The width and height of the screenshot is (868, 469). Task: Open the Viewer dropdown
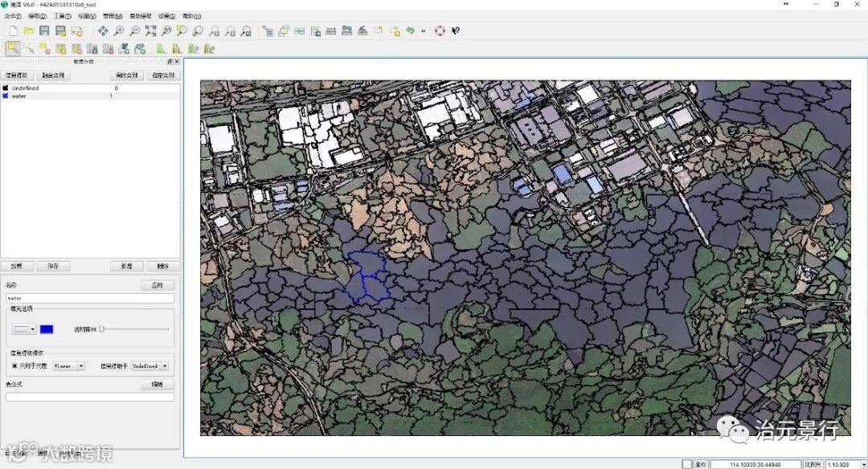[x=68, y=366]
